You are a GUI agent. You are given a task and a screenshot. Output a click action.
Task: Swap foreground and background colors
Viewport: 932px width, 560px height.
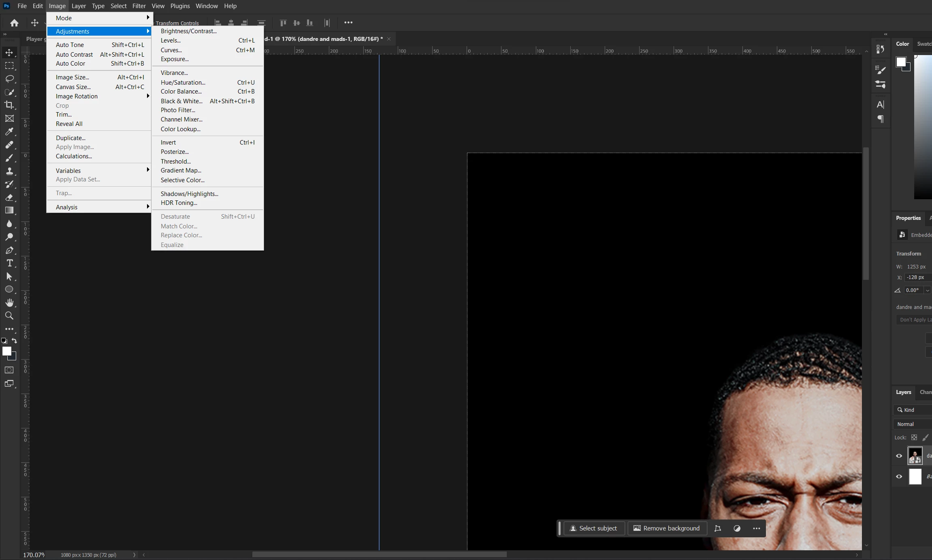tap(15, 341)
